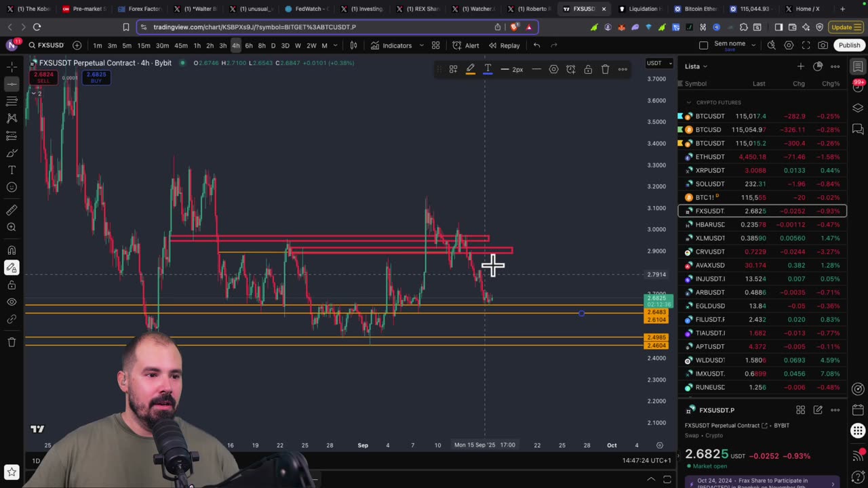
Task: Create an Alert
Action: [x=466, y=45]
